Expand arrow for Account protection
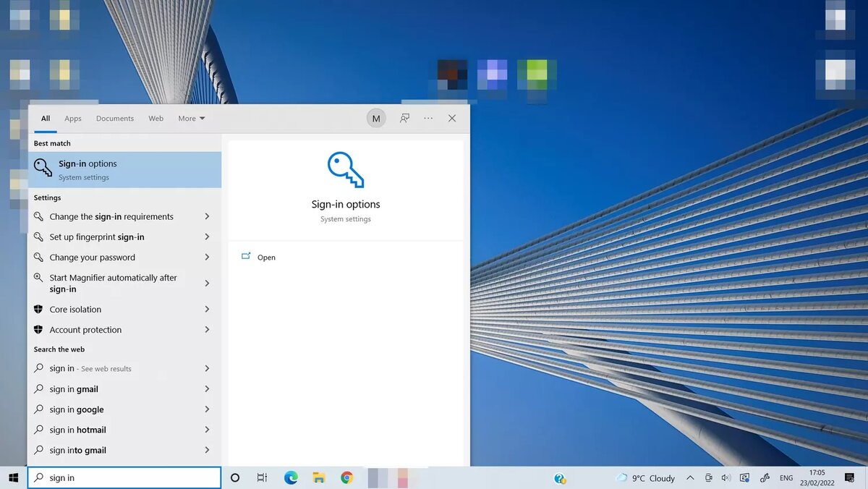Image resolution: width=868 pixels, height=489 pixels. tap(207, 329)
